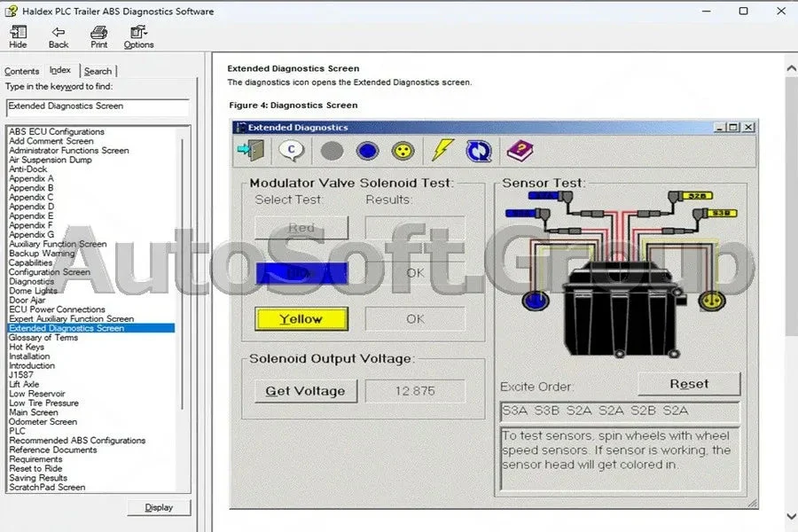Click the comment speech bubble icon
Image resolution: width=798 pixels, height=532 pixels.
291,151
